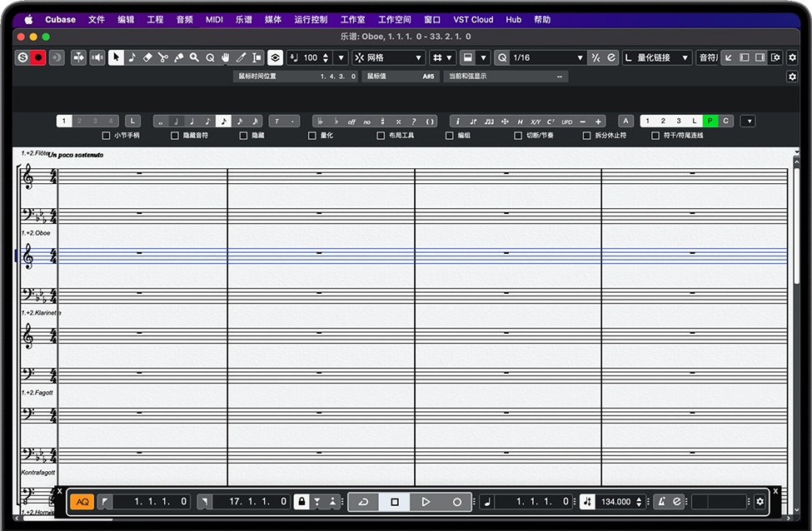Click the 134.000 tempo field
The height and width of the screenshot is (531, 812).
click(x=615, y=502)
